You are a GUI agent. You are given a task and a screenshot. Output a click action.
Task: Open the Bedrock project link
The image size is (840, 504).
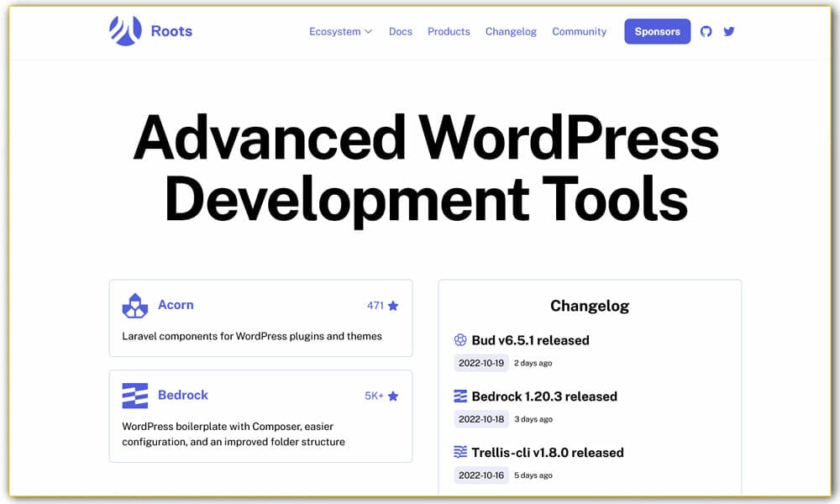click(x=182, y=395)
